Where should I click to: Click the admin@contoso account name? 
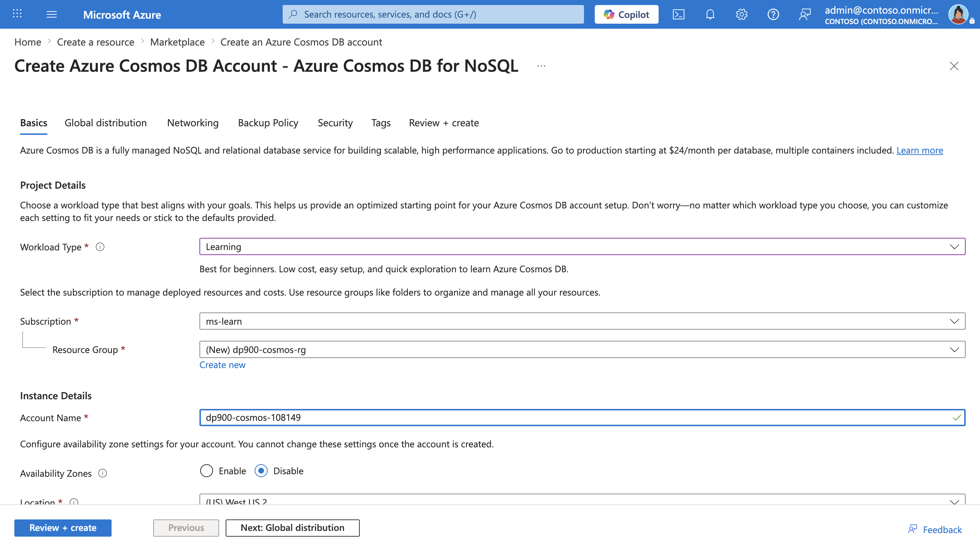[881, 10]
